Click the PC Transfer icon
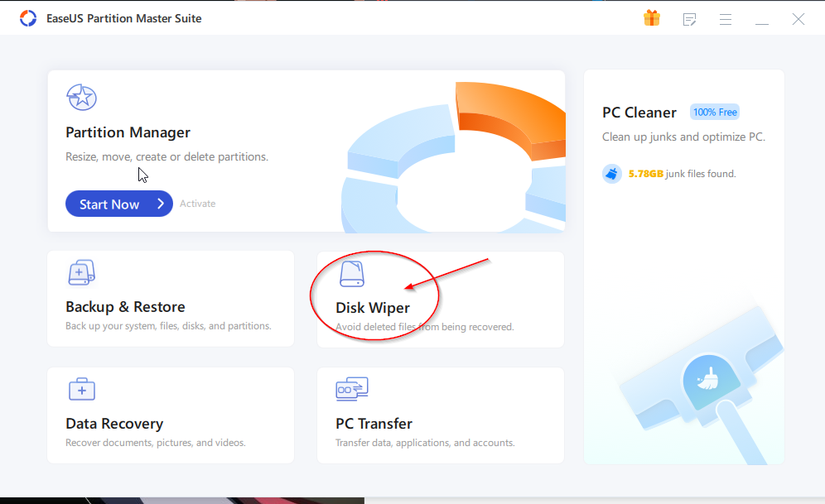Screen dimensions: 825x504 (352, 390)
